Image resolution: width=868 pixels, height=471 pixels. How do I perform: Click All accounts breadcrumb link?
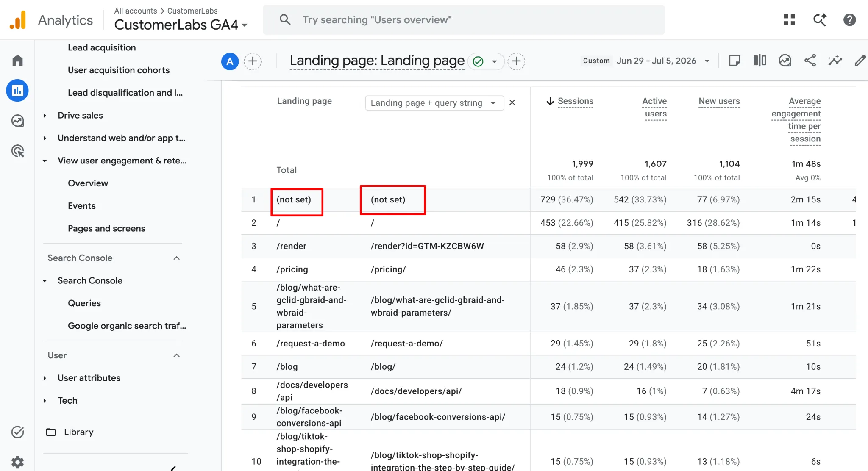(136, 11)
